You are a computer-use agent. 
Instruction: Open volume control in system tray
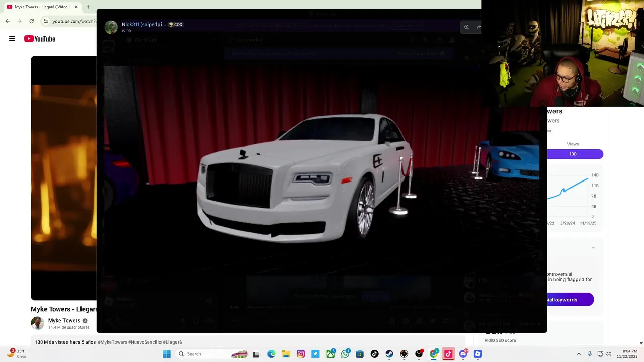pos(608,354)
